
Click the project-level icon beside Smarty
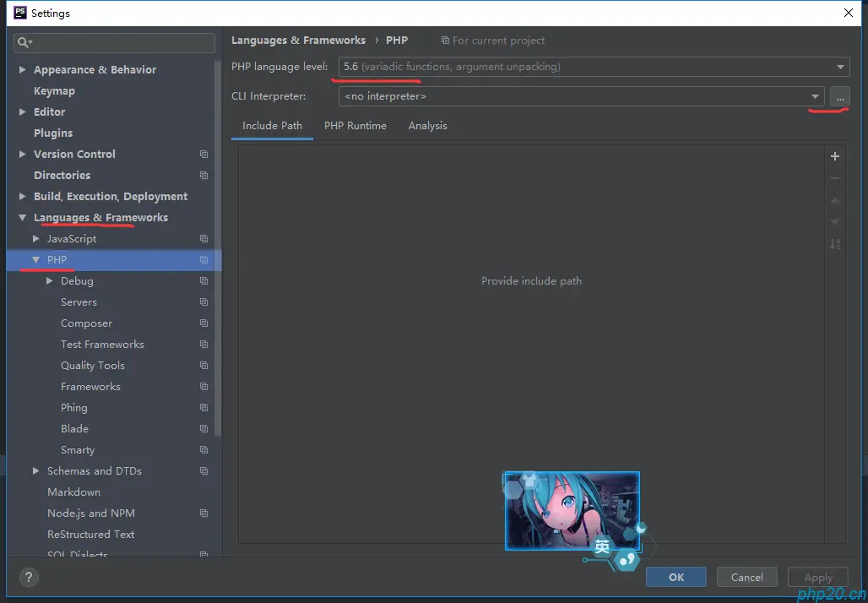(203, 450)
